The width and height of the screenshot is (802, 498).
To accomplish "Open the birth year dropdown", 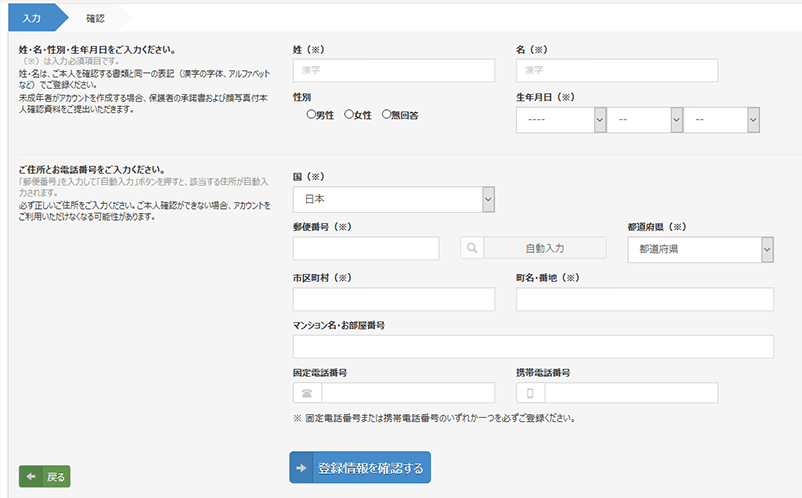I will (562, 119).
